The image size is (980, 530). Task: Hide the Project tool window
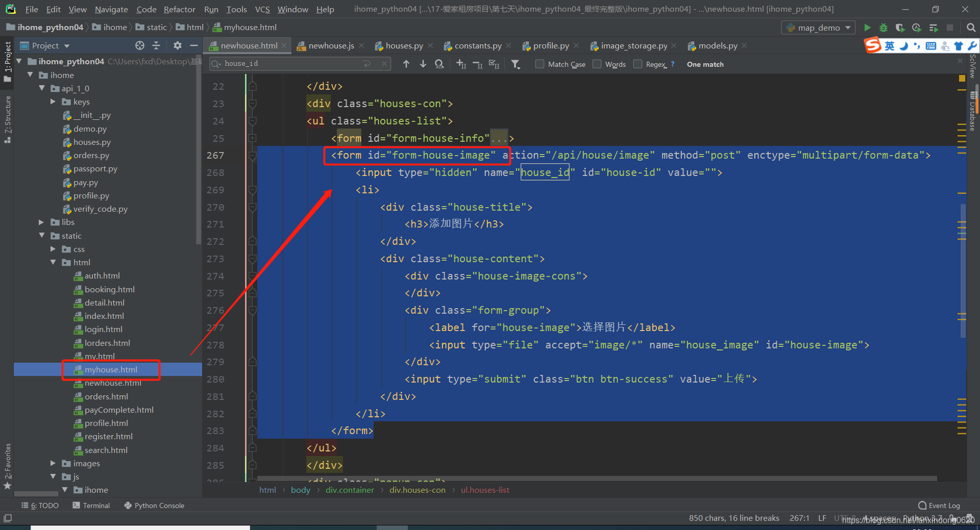coord(193,45)
